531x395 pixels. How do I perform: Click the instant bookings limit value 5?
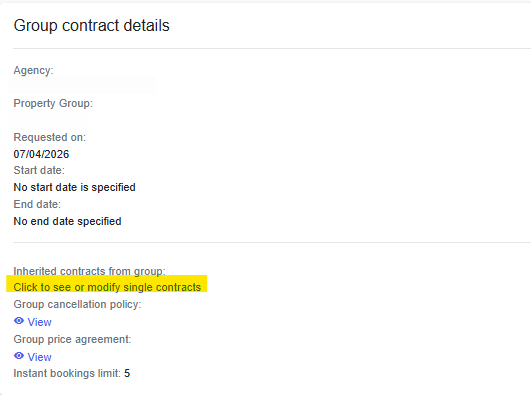[x=127, y=373]
